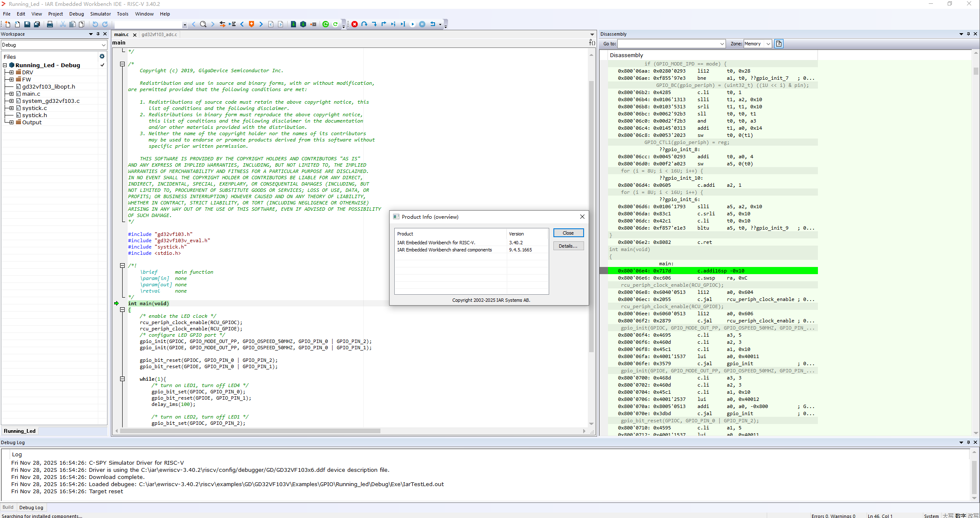
Task: Click the Stop Debugging red icon
Action: (x=354, y=24)
